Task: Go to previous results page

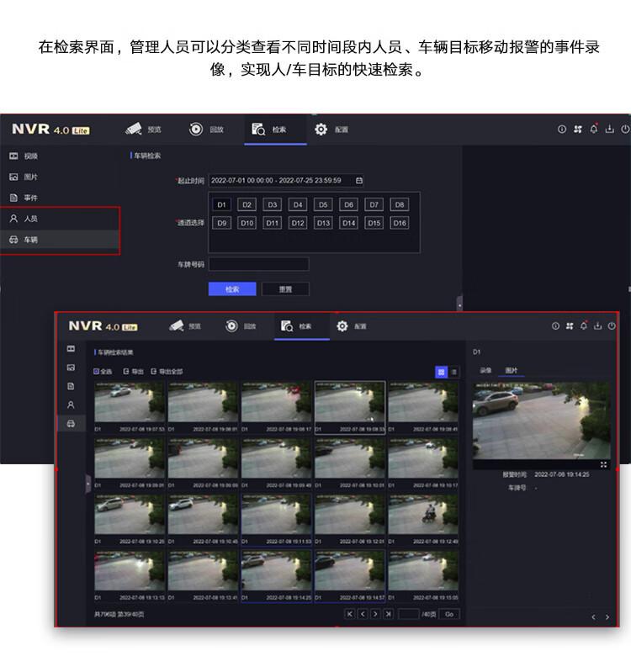Action: pos(363,614)
